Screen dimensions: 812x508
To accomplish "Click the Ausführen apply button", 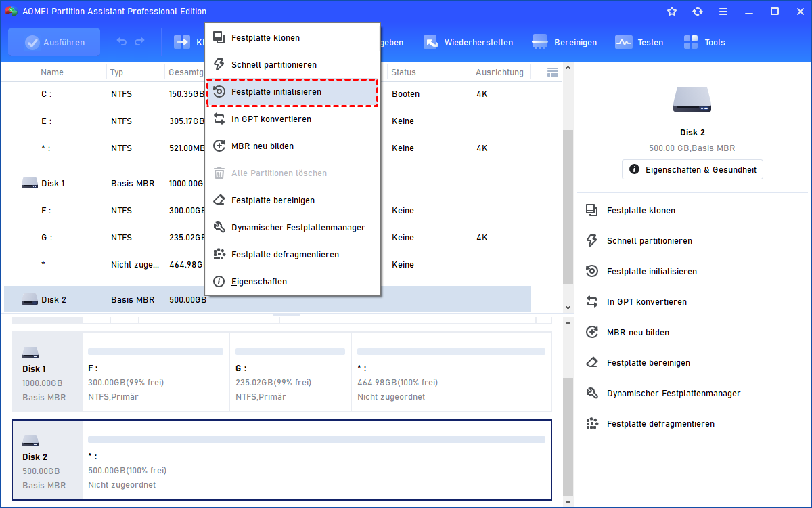I will (54, 42).
